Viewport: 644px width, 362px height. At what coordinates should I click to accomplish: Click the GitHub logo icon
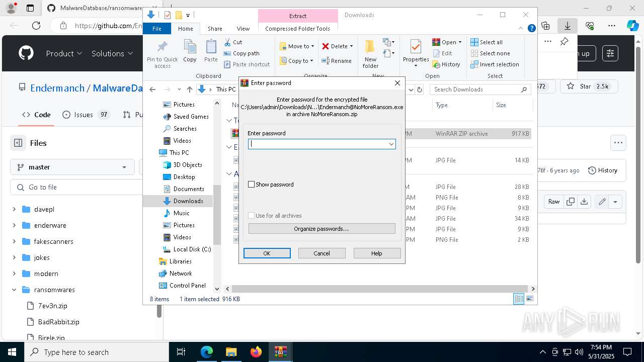tap(26, 53)
